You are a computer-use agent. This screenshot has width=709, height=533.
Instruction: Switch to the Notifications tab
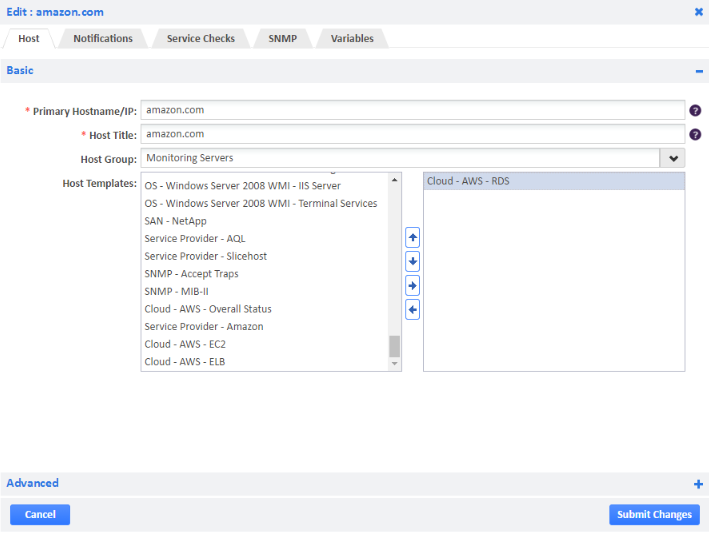(x=103, y=38)
